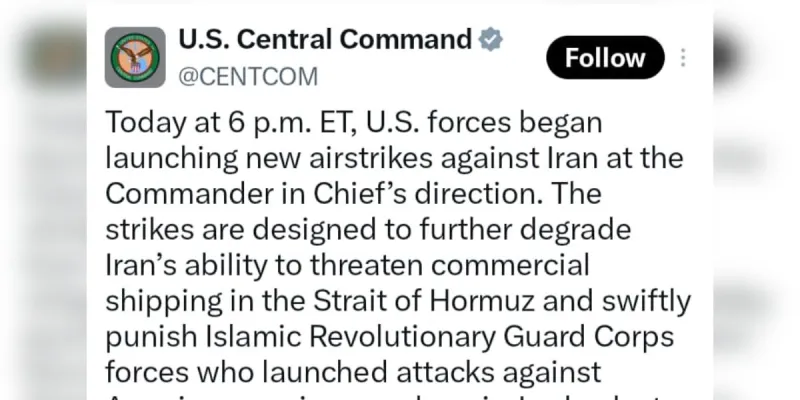Click the words 'U.S. forces began'
Viewport: 800px width, 400px height.
[484, 123]
